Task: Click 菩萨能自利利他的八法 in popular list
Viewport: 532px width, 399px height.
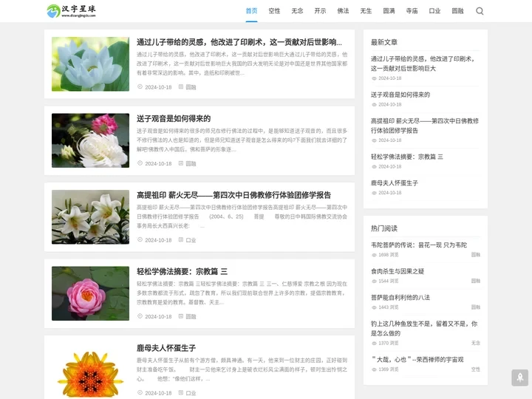Action: tap(400, 297)
